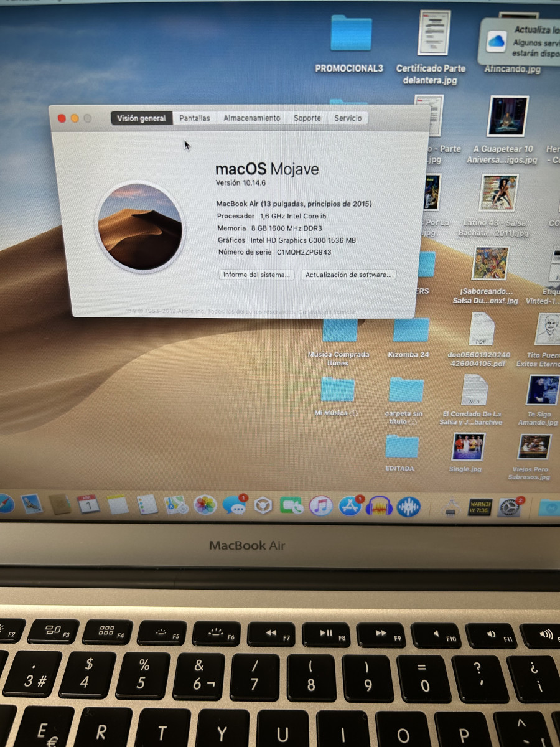Screen dimensions: 560x747
Task: Open the Soporte tab
Action: pos(307,118)
